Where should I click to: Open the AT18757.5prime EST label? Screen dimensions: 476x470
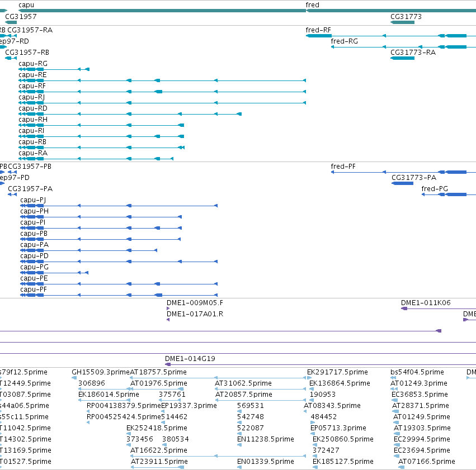click(x=158, y=372)
